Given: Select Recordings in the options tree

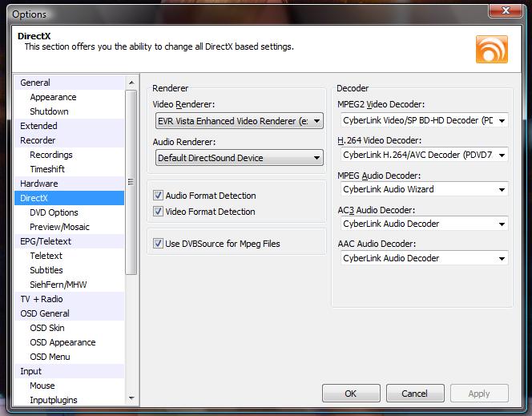Looking at the screenshot, I should [69, 155].
